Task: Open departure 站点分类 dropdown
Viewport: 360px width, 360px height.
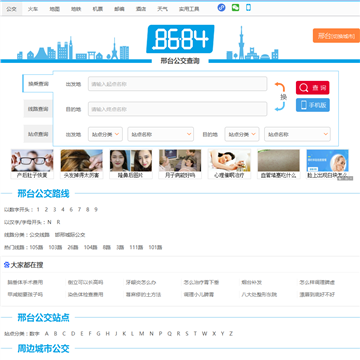Action: [x=105, y=134]
